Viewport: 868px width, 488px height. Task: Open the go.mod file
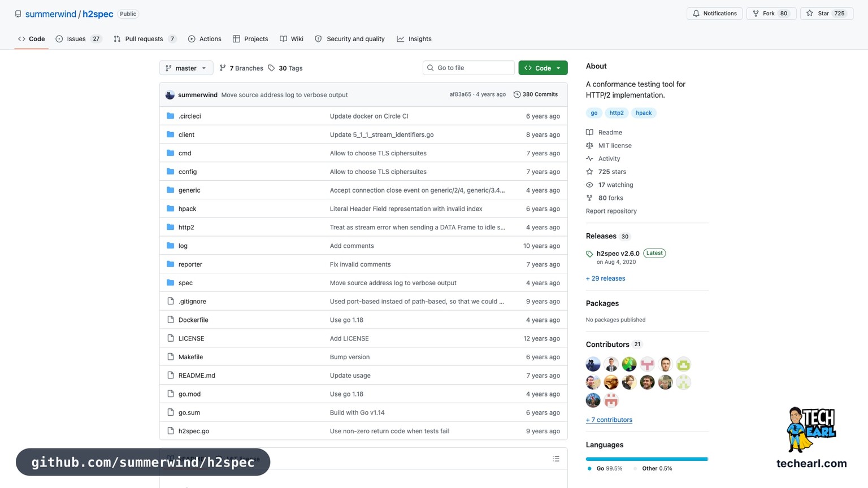click(x=189, y=394)
